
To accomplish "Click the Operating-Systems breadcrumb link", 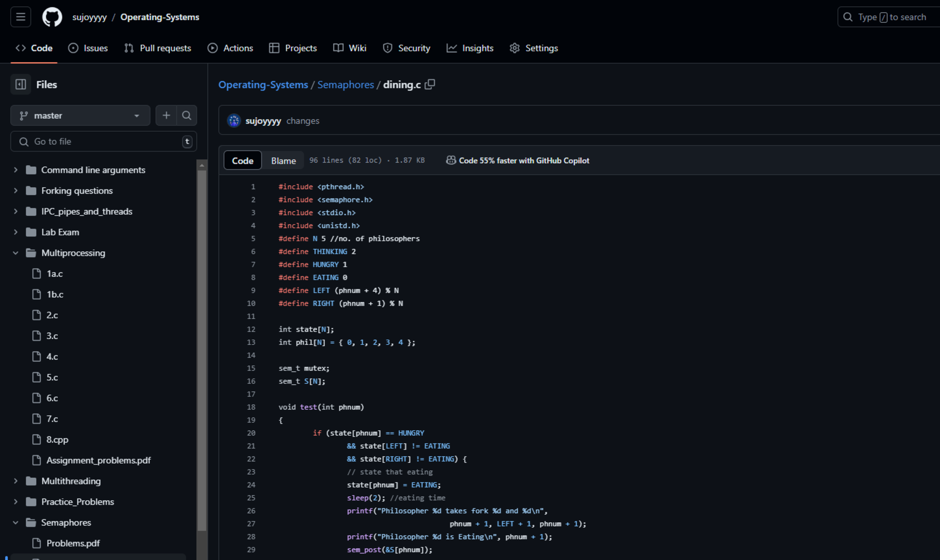I will tap(263, 85).
